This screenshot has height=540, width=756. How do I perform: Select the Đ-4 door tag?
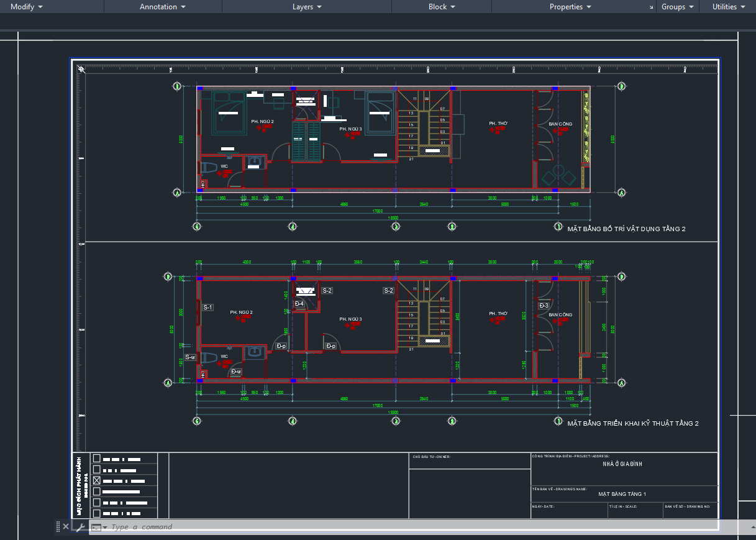click(299, 304)
